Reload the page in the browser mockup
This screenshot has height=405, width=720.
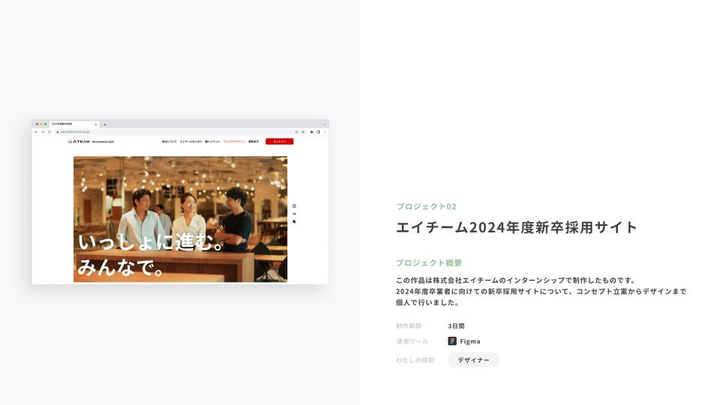[49, 132]
